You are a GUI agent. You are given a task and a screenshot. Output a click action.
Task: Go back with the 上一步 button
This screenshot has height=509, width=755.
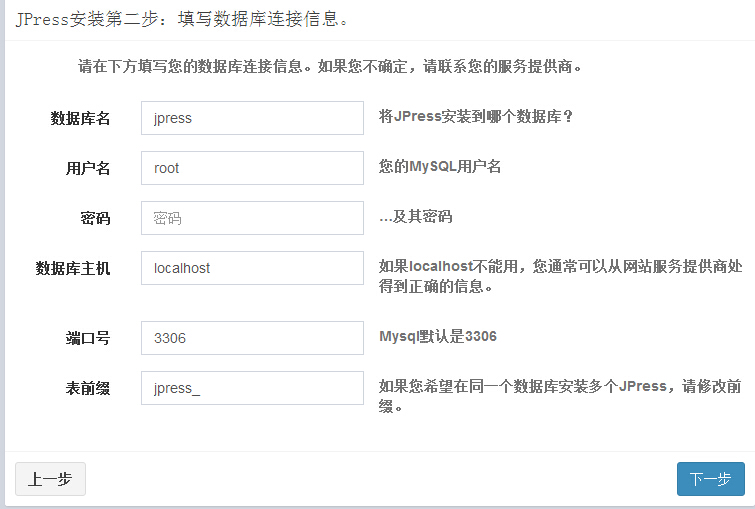(51, 479)
